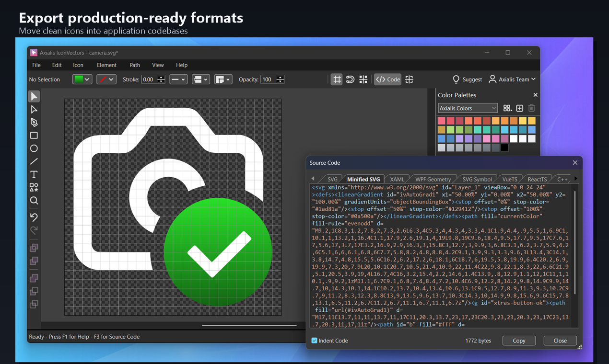This screenshot has height=364, width=609.
Task: Switch to the ReactTS tab
Action: click(537, 179)
